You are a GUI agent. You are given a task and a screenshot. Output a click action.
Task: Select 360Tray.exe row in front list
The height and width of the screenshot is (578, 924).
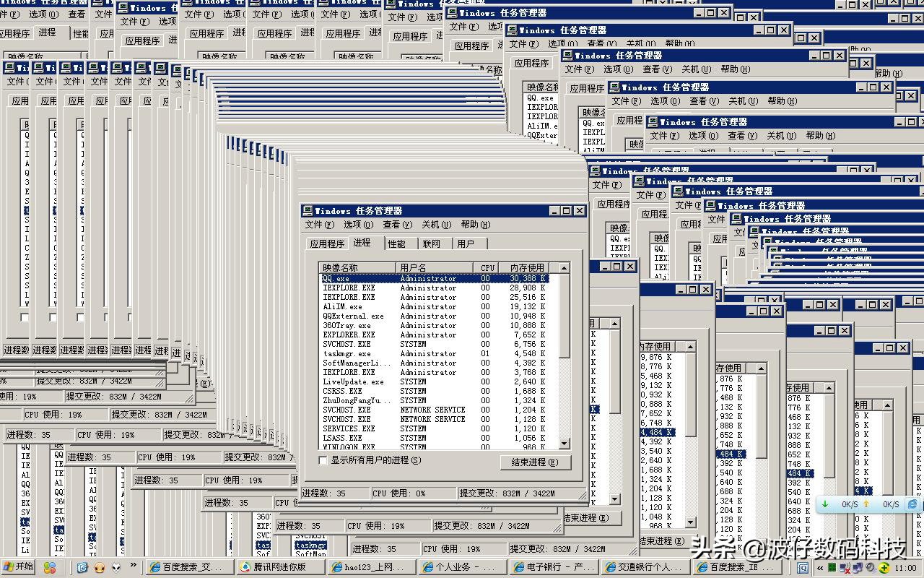tap(435, 325)
